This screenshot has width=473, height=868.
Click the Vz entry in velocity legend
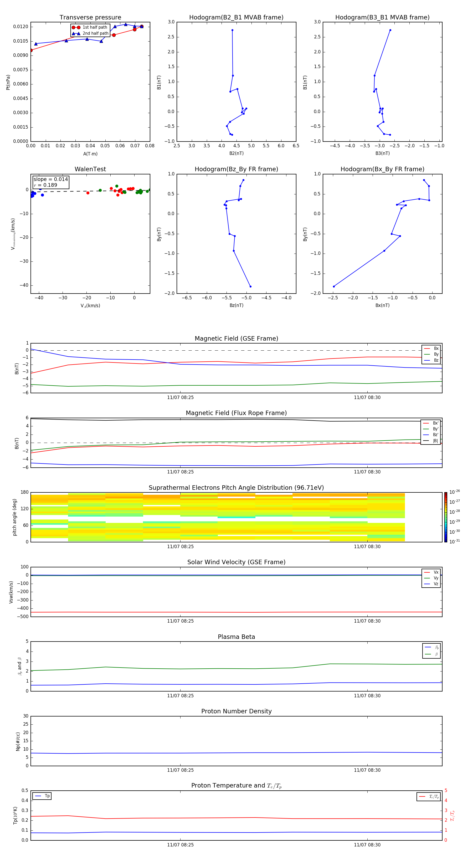pos(431,584)
